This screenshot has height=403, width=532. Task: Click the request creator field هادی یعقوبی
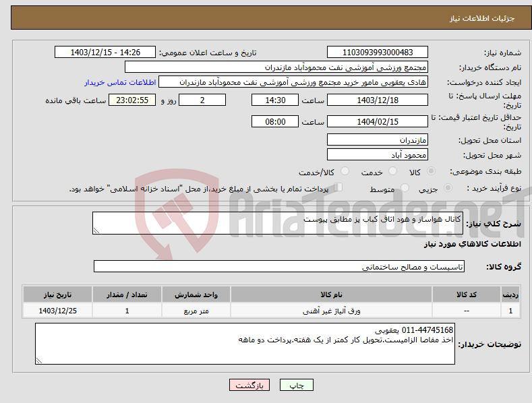[293, 82]
